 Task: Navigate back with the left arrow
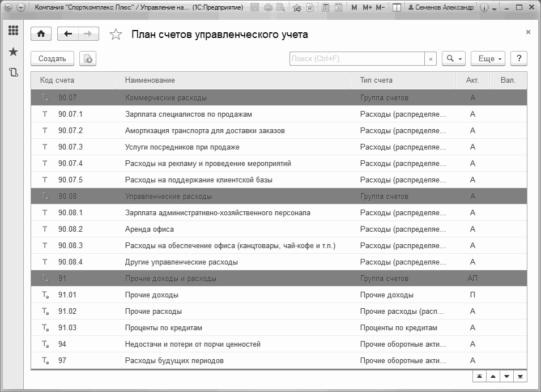pos(68,34)
